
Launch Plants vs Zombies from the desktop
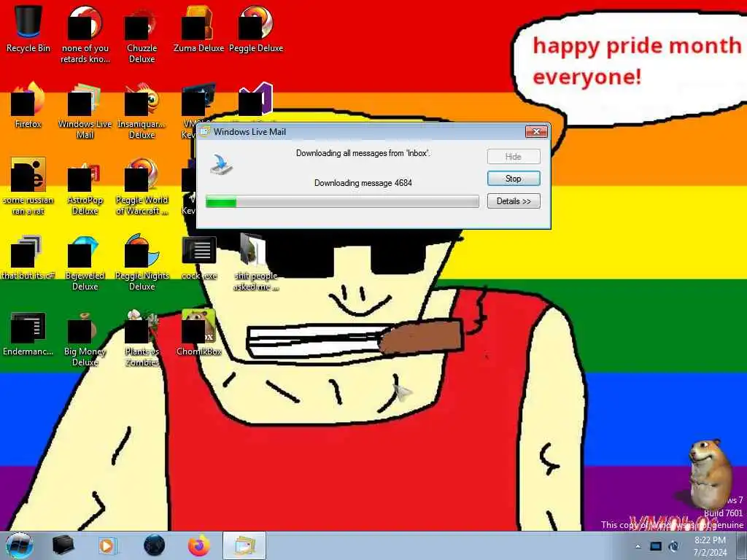pos(142,337)
